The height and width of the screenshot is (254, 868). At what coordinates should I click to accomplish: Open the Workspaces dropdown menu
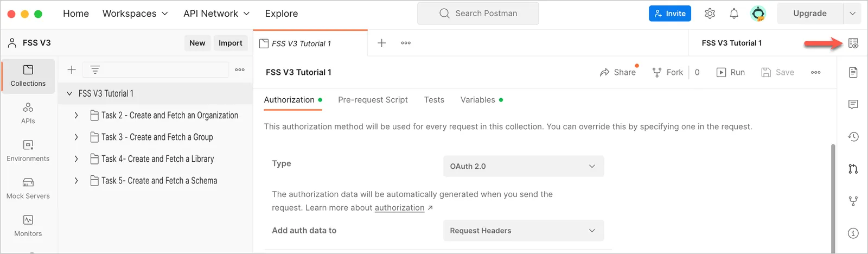tap(135, 14)
